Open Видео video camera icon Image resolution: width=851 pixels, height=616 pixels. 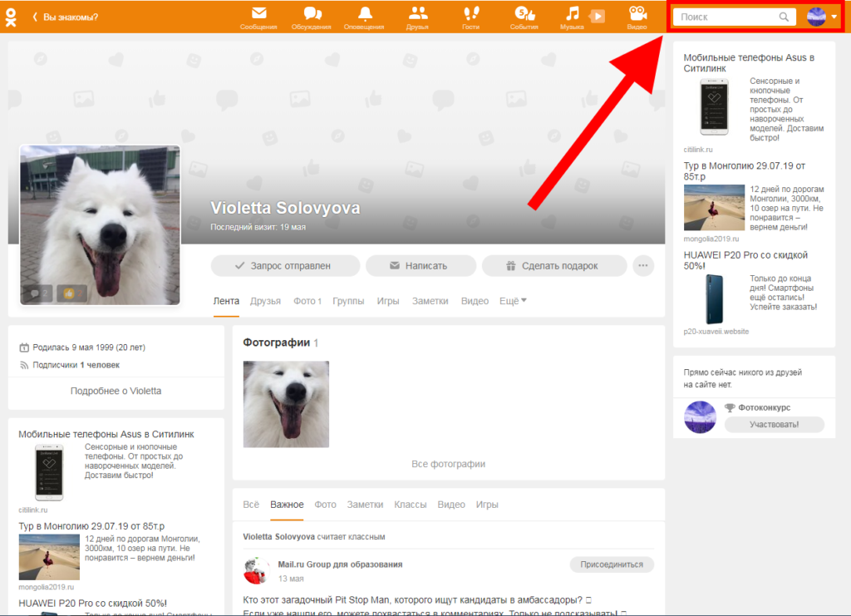(637, 14)
